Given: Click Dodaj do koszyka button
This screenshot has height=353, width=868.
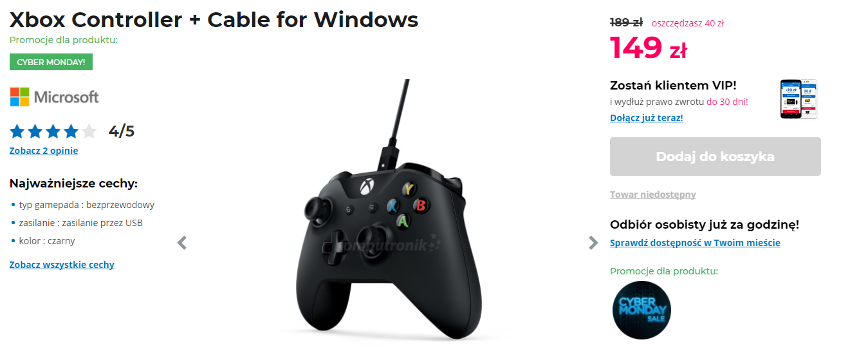Looking at the screenshot, I should pyautogui.click(x=716, y=157).
